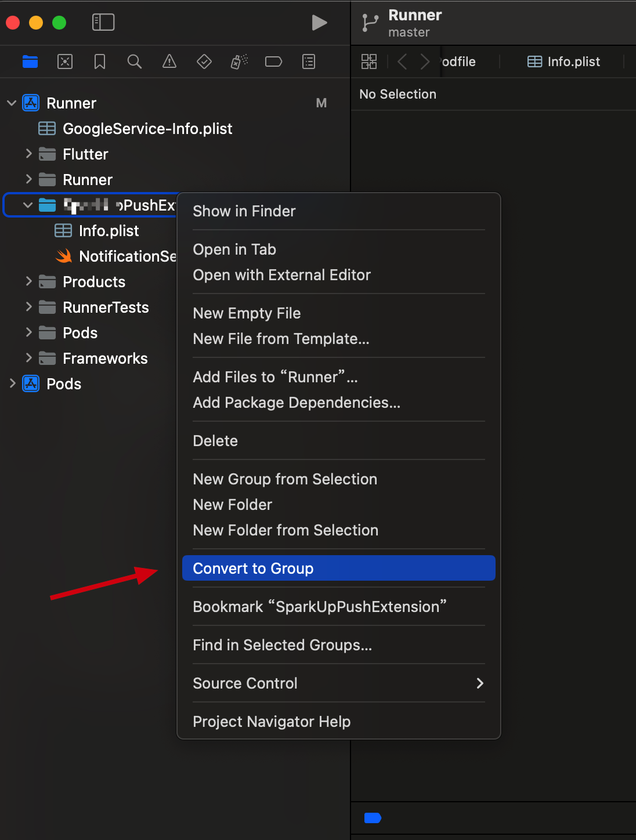Open the Source Control navigator
Screen dimensions: 636x840
pos(65,61)
